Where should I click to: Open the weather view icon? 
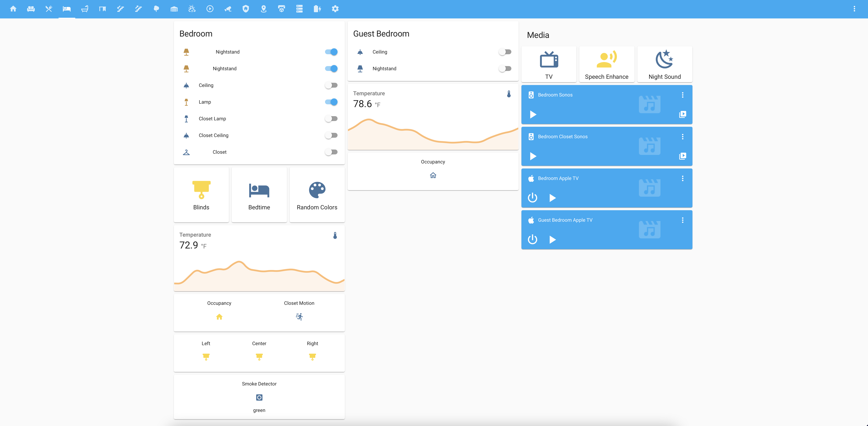click(x=192, y=9)
